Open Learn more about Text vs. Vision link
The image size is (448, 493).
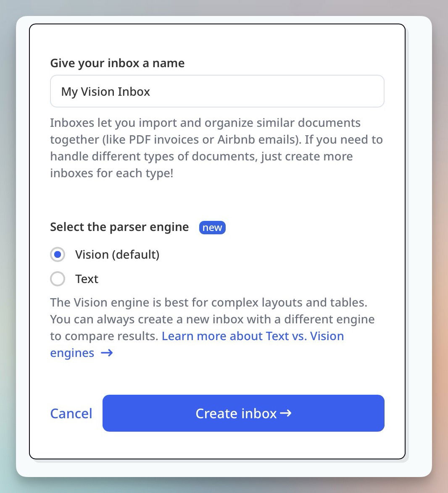coord(253,336)
